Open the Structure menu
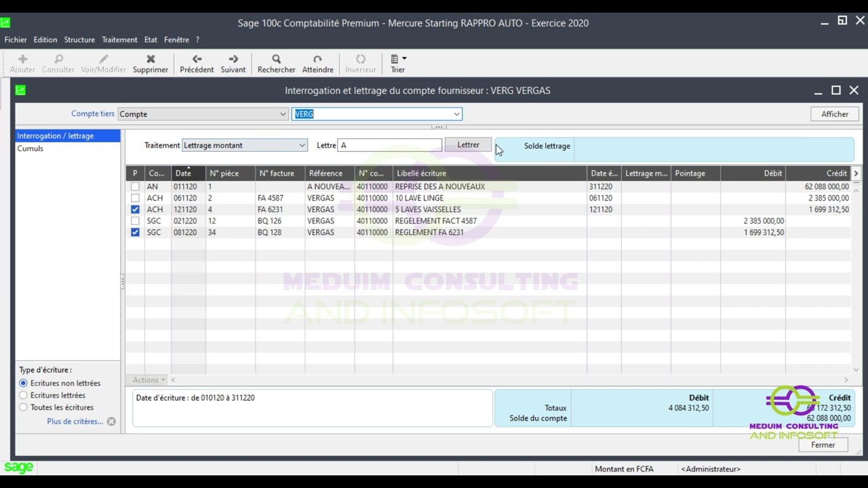The image size is (868, 488). coord(79,40)
